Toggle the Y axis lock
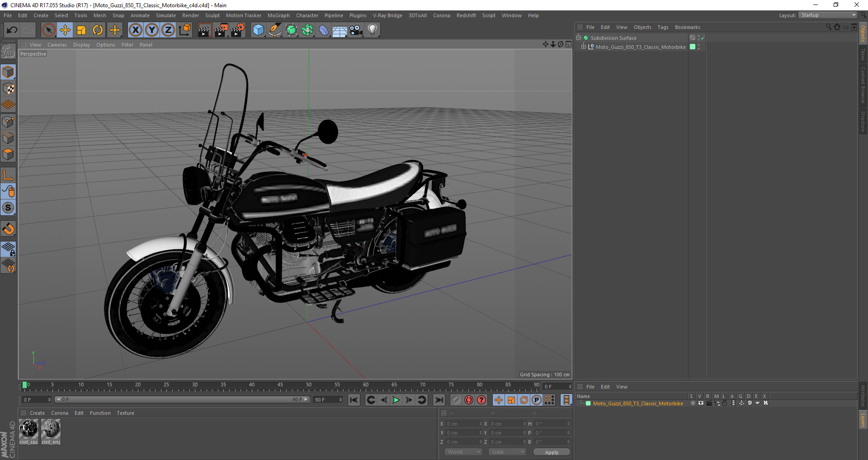The width and height of the screenshot is (868, 460). coord(152,30)
